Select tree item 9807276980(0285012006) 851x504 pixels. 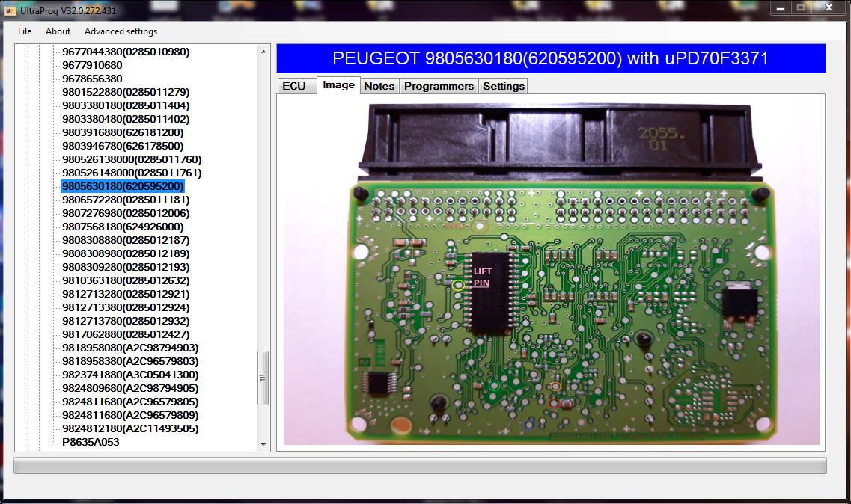(x=126, y=213)
